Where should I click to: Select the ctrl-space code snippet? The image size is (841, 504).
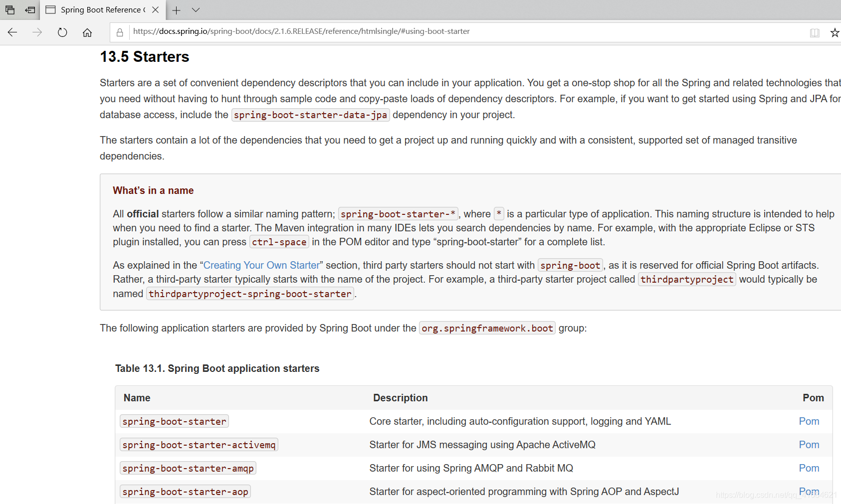coord(279,242)
